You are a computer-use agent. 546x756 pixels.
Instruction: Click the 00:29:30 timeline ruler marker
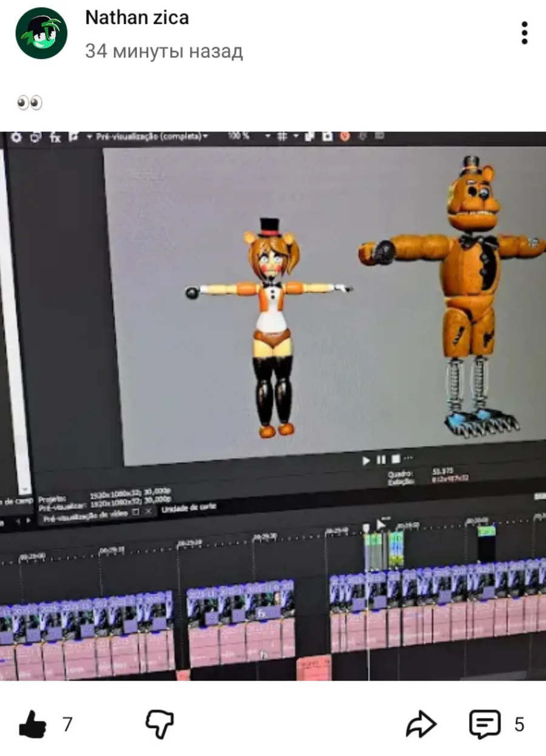click(265, 537)
